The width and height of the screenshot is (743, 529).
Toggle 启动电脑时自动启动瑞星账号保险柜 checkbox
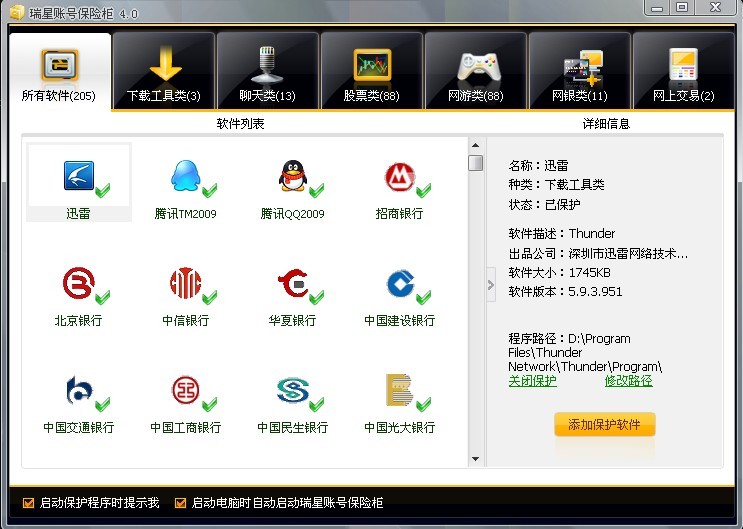point(180,503)
